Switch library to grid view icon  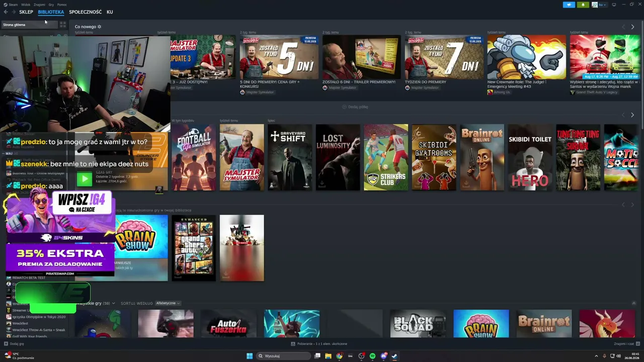pos(63,24)
